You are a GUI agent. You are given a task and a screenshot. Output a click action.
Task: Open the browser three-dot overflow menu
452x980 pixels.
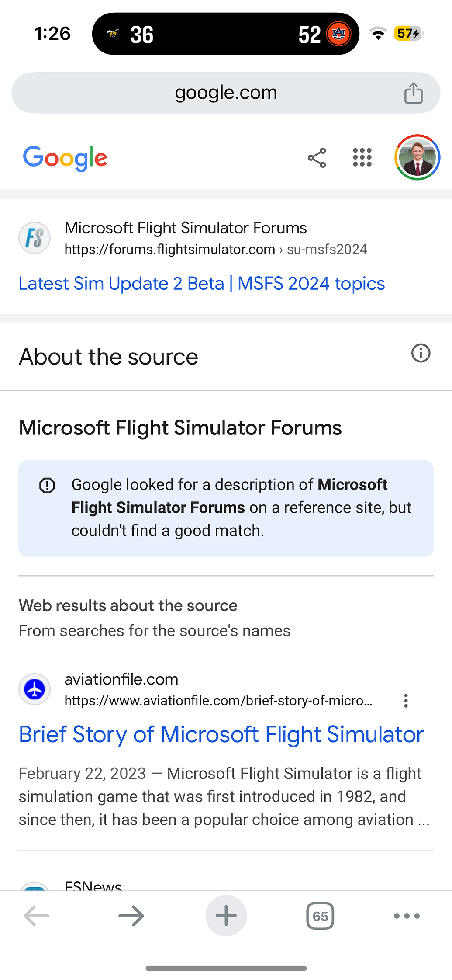406,916
